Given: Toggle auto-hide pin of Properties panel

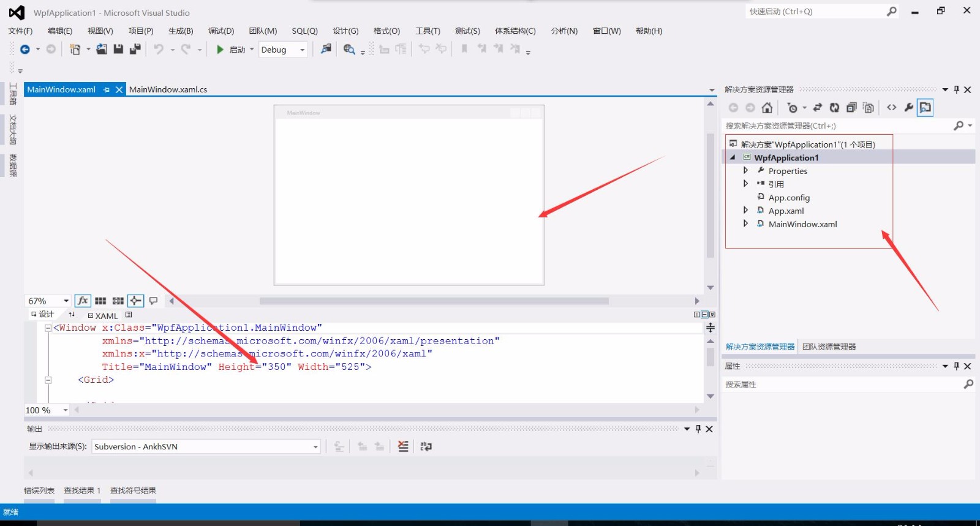Looking at the screenshot, I should 957,366.
